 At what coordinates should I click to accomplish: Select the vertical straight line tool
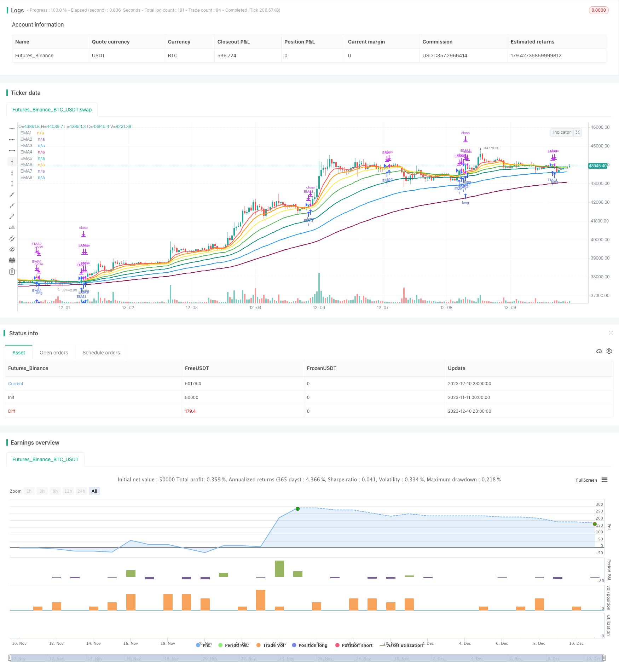[12, 162]
